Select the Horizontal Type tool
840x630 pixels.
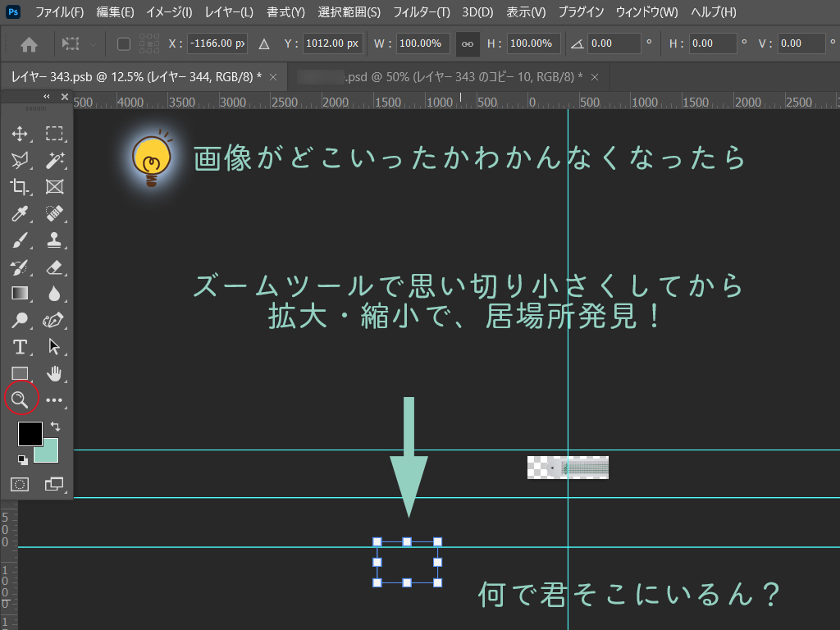click(21, 346)
